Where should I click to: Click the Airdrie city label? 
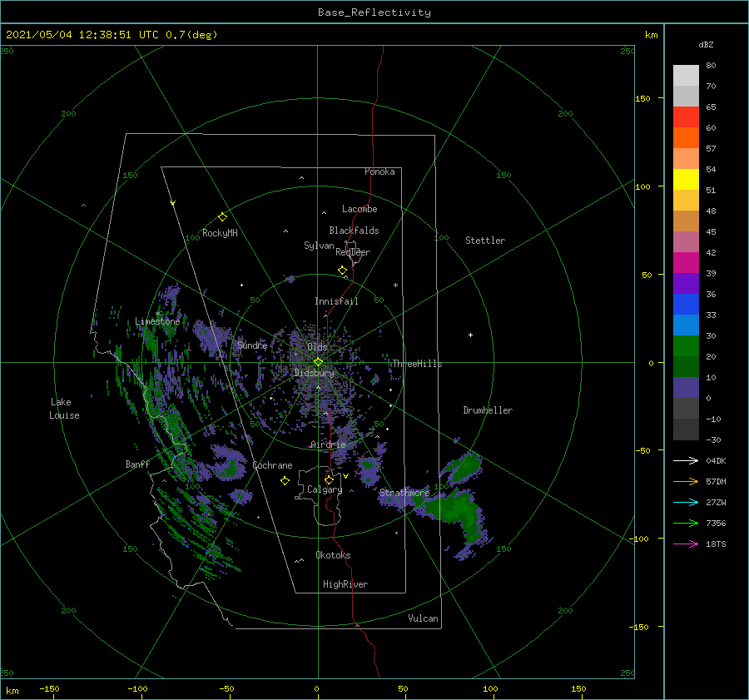[x=328, y=444]
